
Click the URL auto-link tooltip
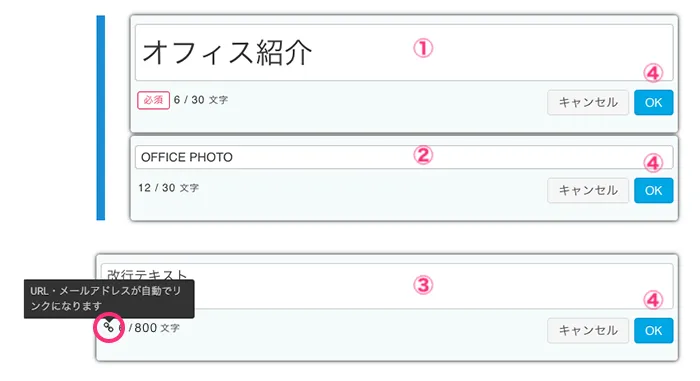tap(109, 298)
